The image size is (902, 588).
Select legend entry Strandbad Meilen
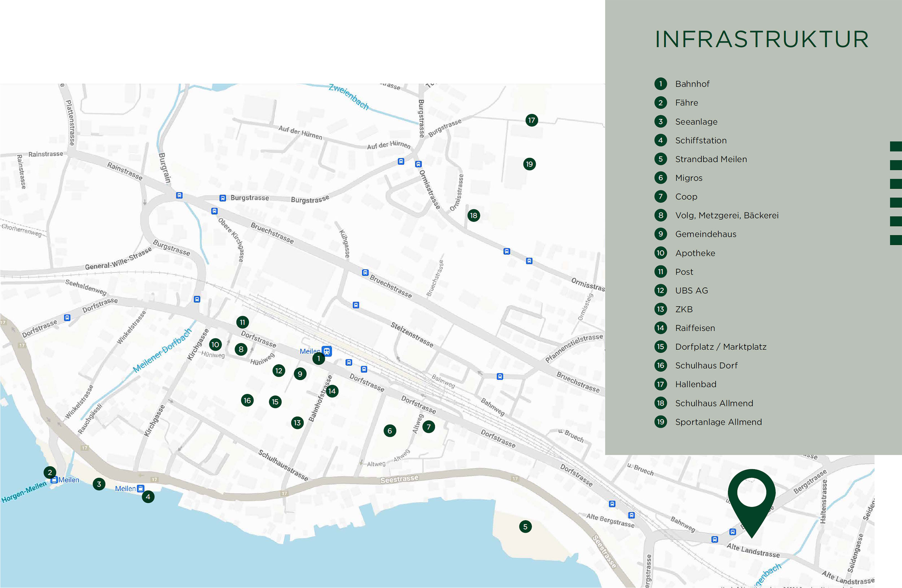click(x=711, y=159)
